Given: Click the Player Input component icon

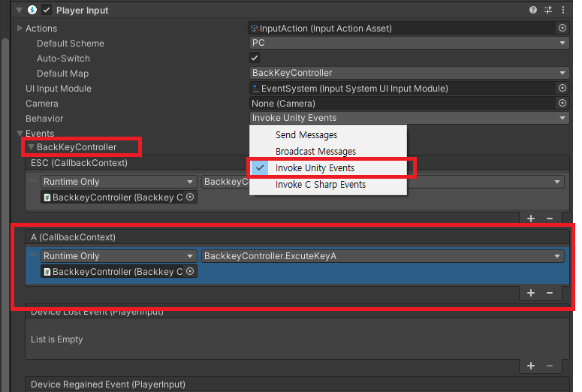Looking at the screenshot, I should click(x=32, y=10).
